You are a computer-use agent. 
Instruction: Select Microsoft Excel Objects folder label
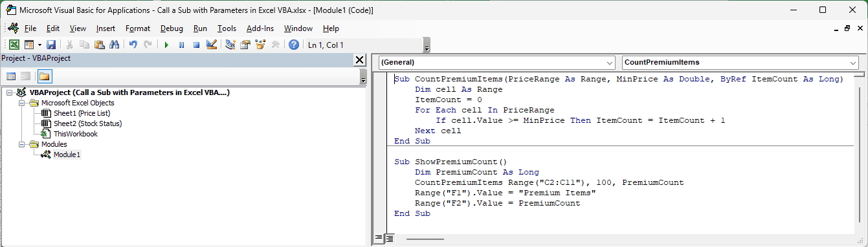point(78,103)
